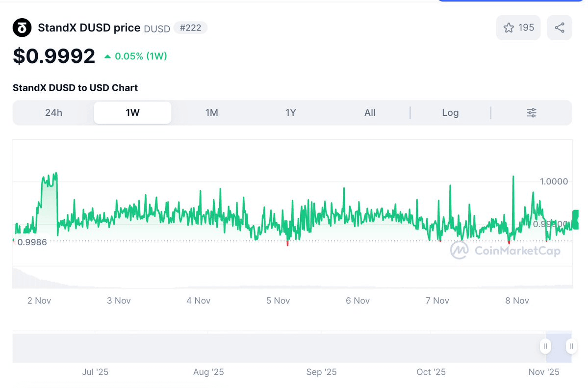Click the 8 Nov date label
Image resolution: width=588 pixels, height=388 pixels.
tap(517, 301)
